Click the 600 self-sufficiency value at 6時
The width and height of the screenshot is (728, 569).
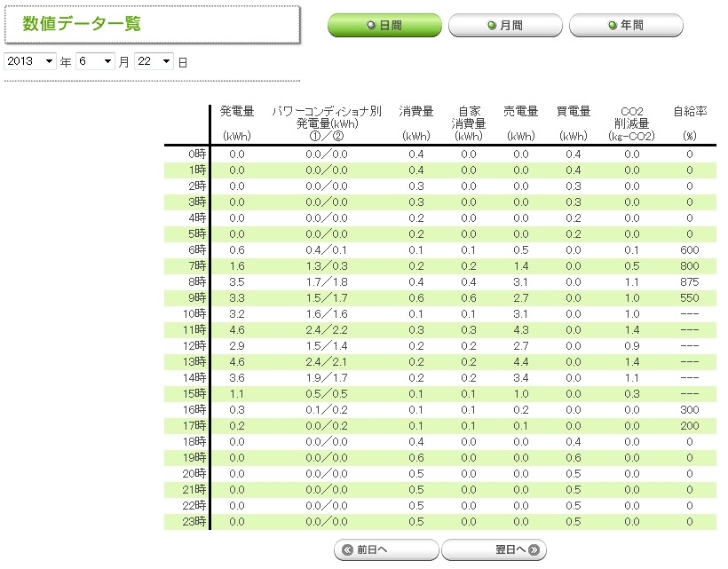tap(690, 249)
